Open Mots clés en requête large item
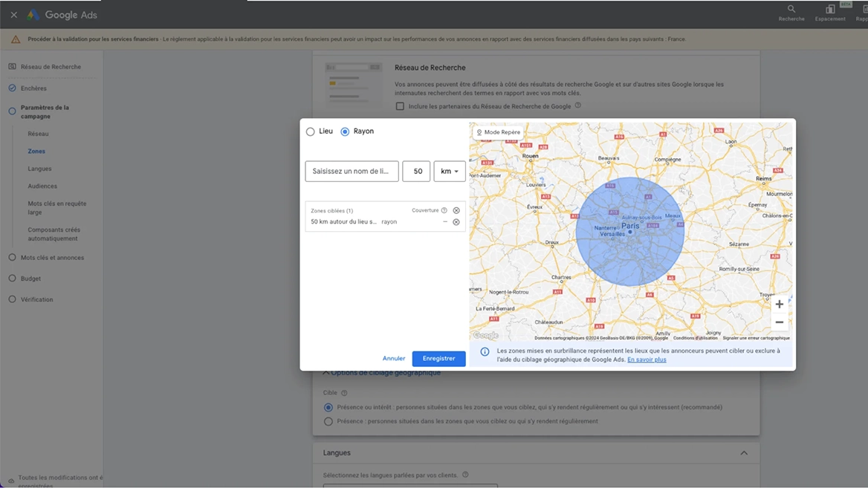The height and width of the screenshot is (488, 868). point(57,208)
